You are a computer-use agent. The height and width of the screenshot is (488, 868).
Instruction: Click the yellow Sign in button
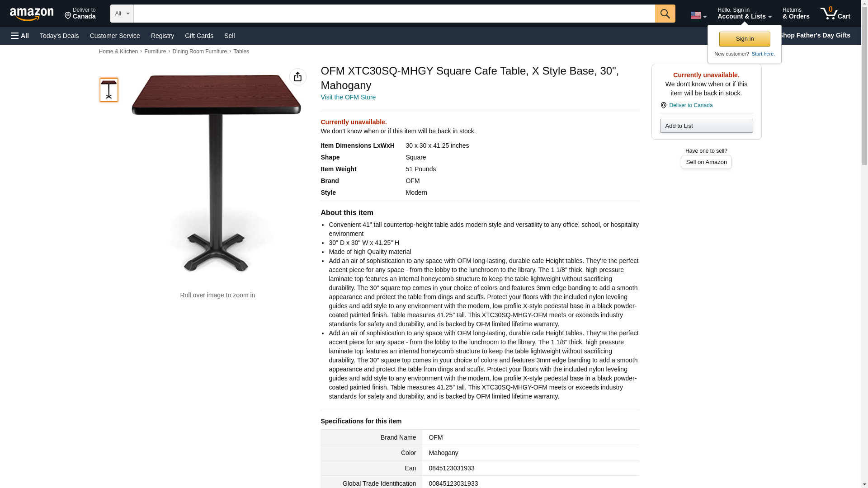pyautogui.click(x=744, y=39)
